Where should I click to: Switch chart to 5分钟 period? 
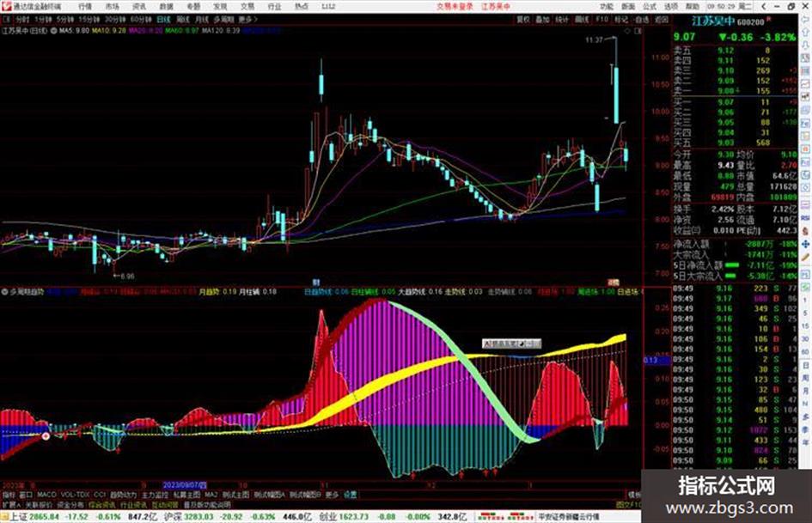pos(65,19)
